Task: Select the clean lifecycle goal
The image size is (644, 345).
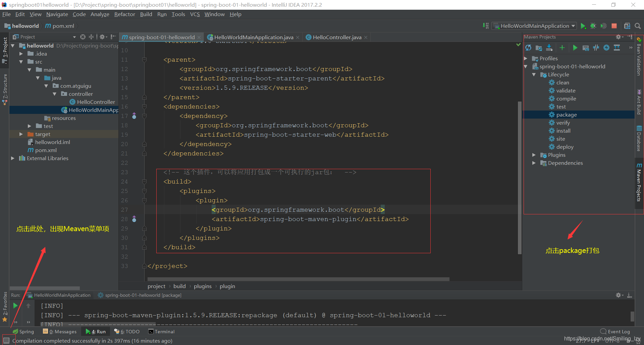Action: (562, 82)
